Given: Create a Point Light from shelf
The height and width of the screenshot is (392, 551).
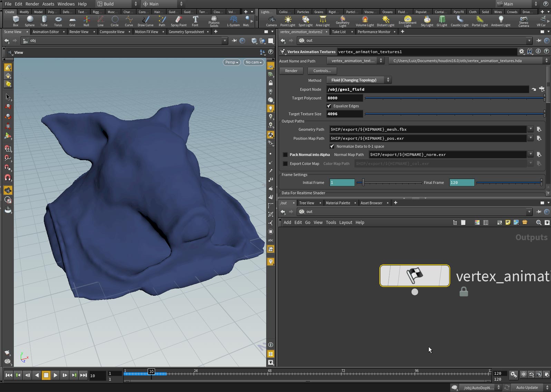Looking at the screenshot, I should [x=288, y=21].
